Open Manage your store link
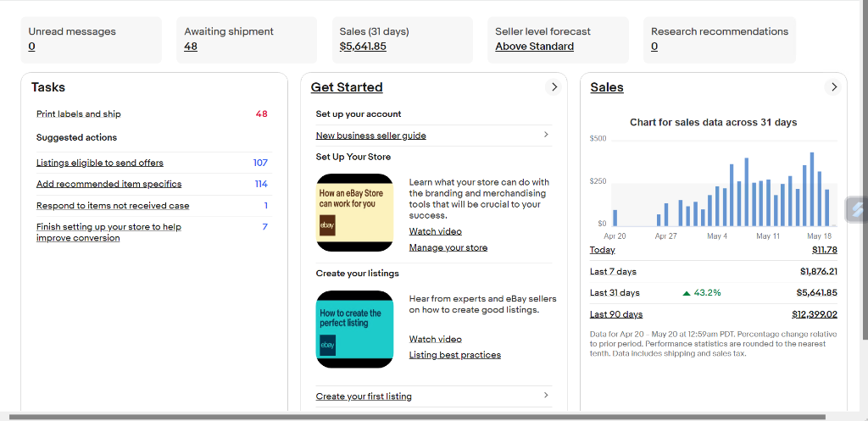The width and height of the screenshot is (868, 421). (x=448, y=247)
